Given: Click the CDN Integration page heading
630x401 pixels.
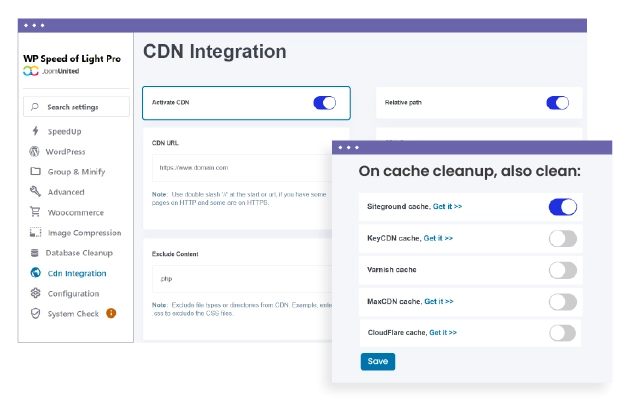Looking at the screenshot, I should pos(215,51).
